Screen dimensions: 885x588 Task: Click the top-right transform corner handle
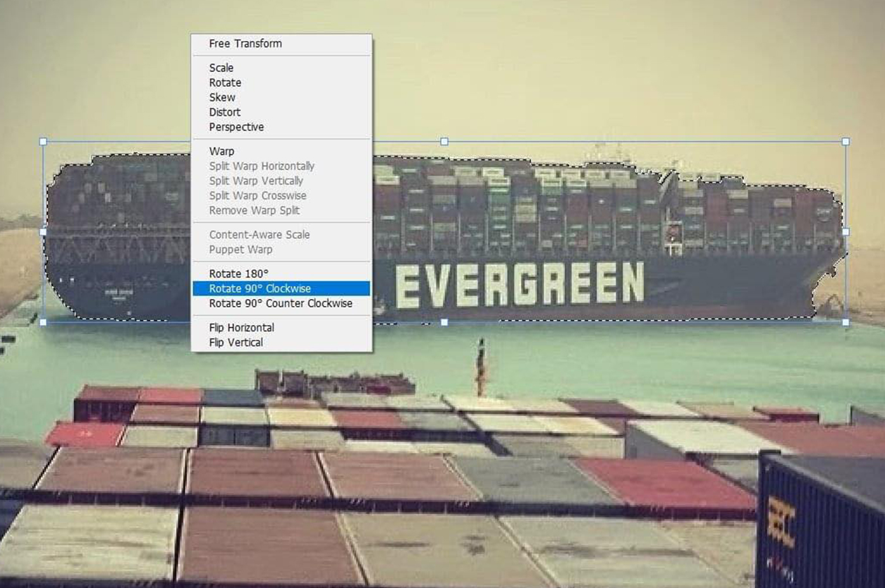[846, 142]
